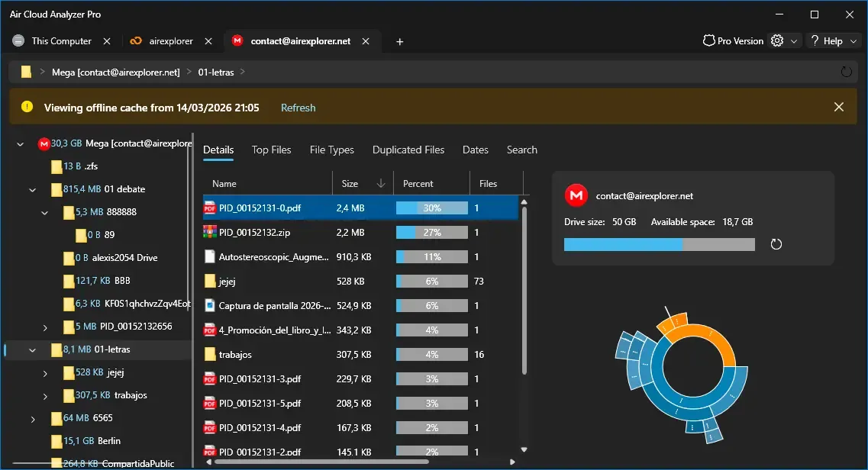Switch to the Details tab
Viewport: 868px width, 470px height.
point(218,150)
